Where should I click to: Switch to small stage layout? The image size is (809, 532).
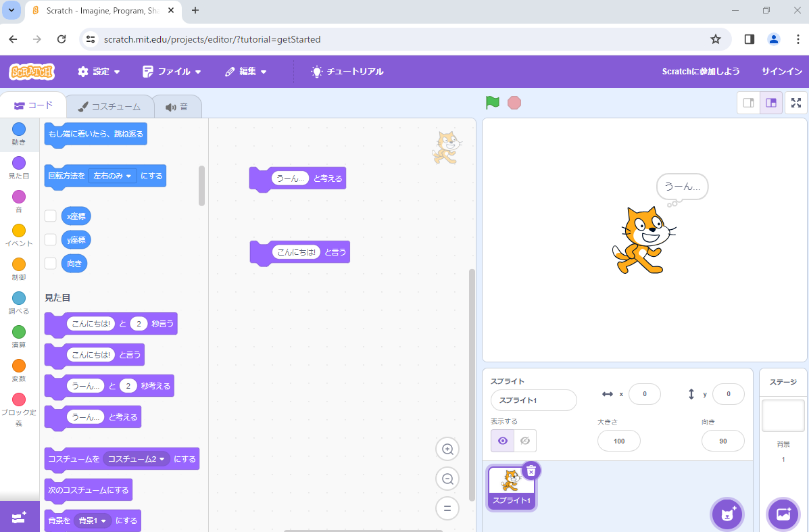click(x=748, y=103)
